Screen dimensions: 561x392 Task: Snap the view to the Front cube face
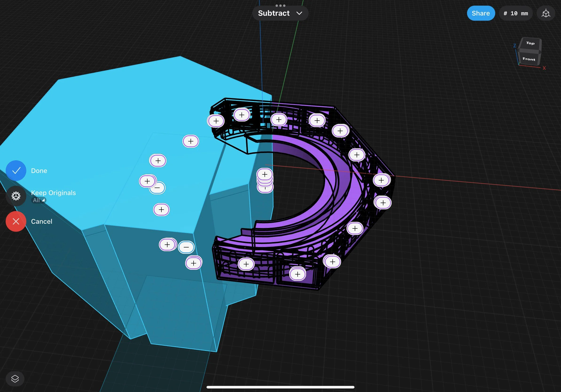(x=529, y=59)
